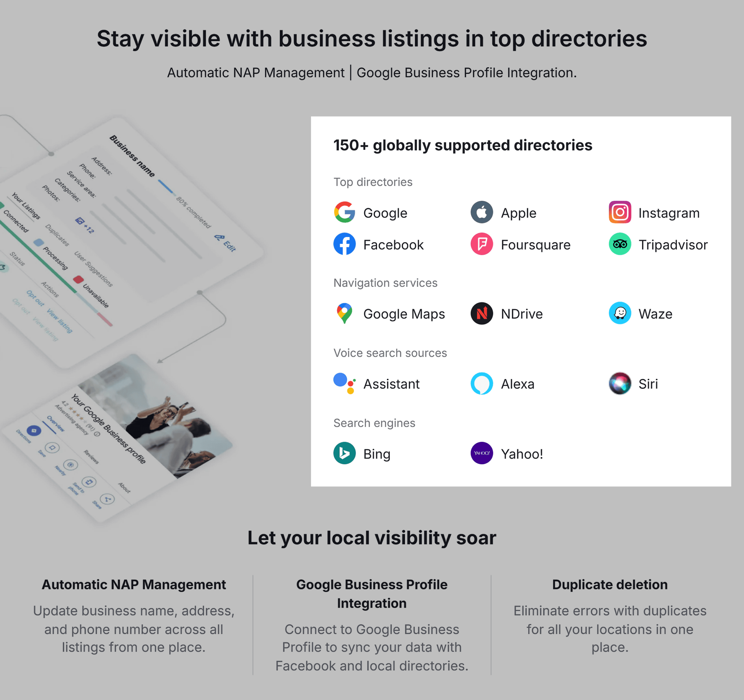Viewport: 744px width, 700px height.
Task: Select the Tripadvisor directory icon
Action: click(620, 245)
